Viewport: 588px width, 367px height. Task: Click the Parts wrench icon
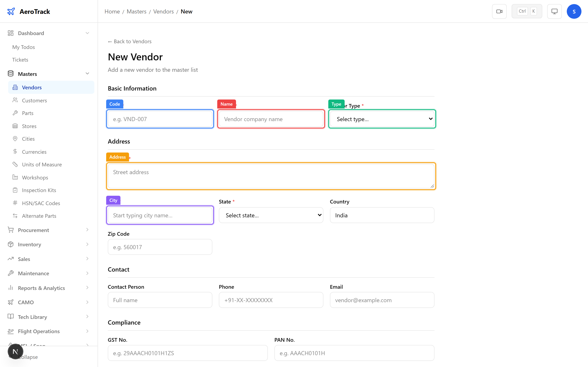tap(15, 113)
